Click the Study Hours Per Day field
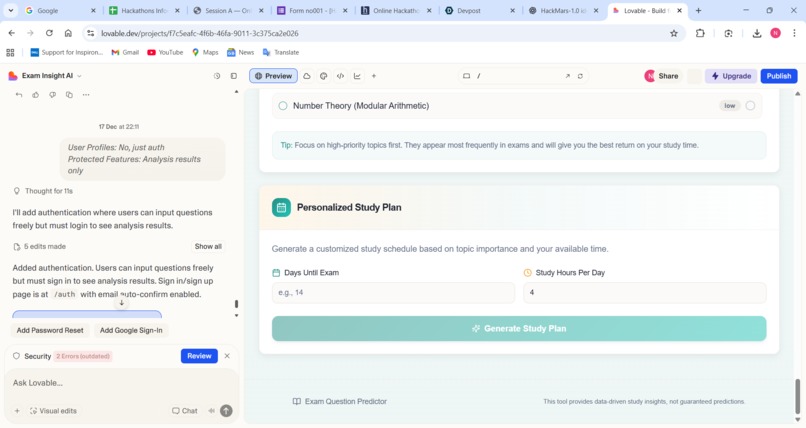 645,292
